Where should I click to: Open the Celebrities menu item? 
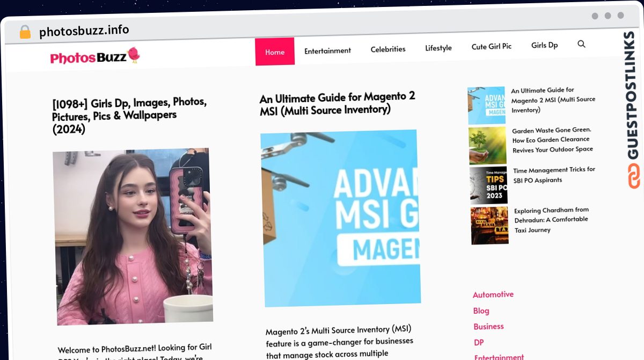click(x=388, y=49)
